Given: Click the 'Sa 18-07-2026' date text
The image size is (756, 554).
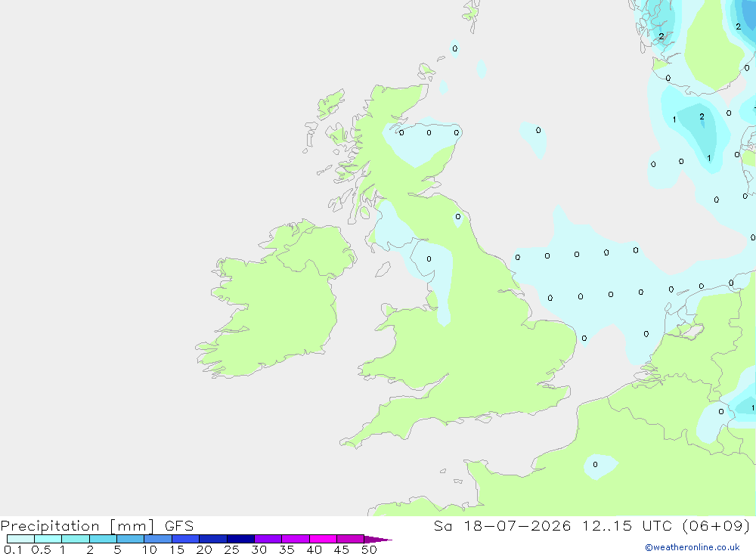Looking at the screenshot, I should point(503,525).
